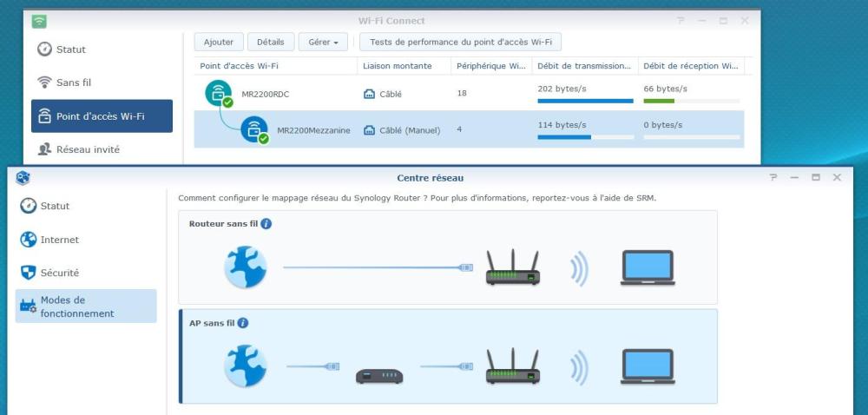Click the MR2200RDC access point icon
The width and height of the screenshot is (868, 415).
(220, 94)
